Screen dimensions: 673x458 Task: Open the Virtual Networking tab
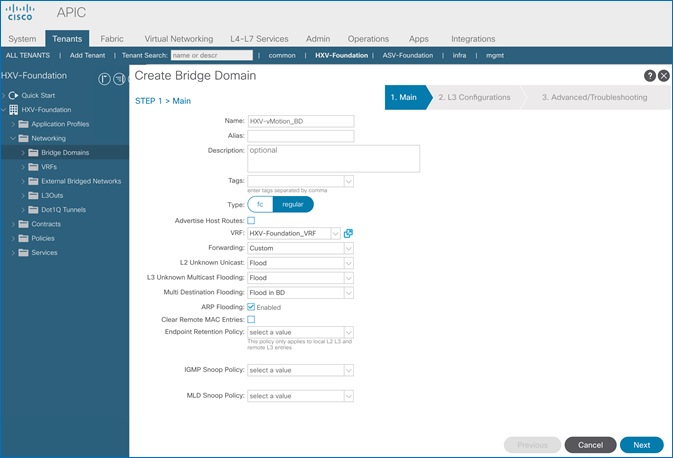tap(179, 39)
